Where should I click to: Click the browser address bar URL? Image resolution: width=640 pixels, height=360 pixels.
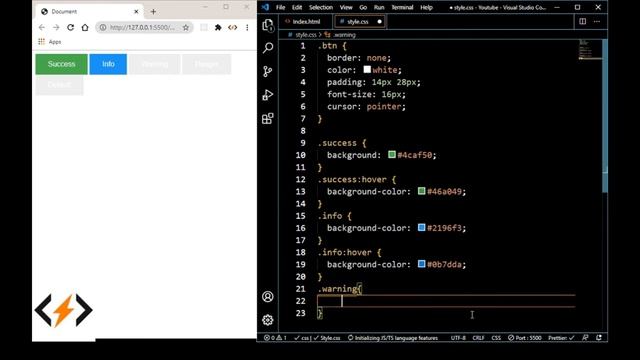(142, 27)
